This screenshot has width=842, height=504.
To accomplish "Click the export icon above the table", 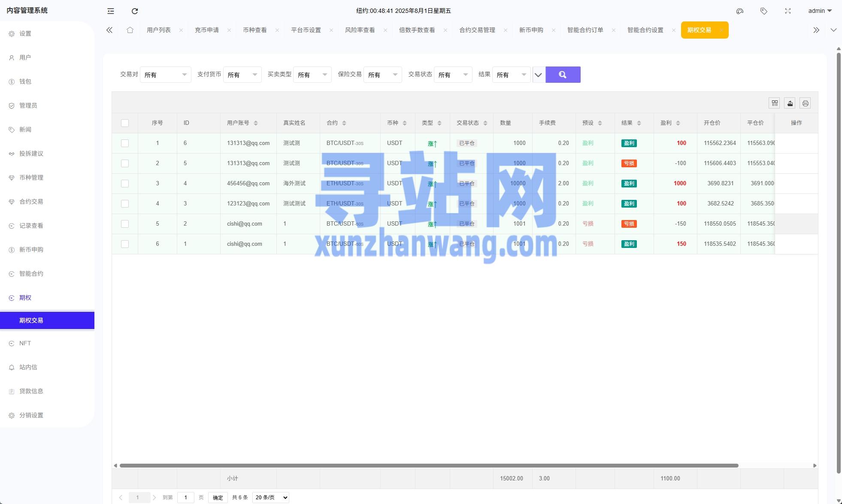I will [x=790, y=103].
